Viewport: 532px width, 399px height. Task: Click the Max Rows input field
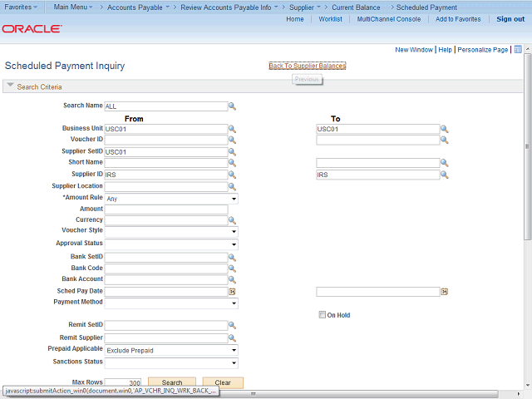[x=122, y=382]
